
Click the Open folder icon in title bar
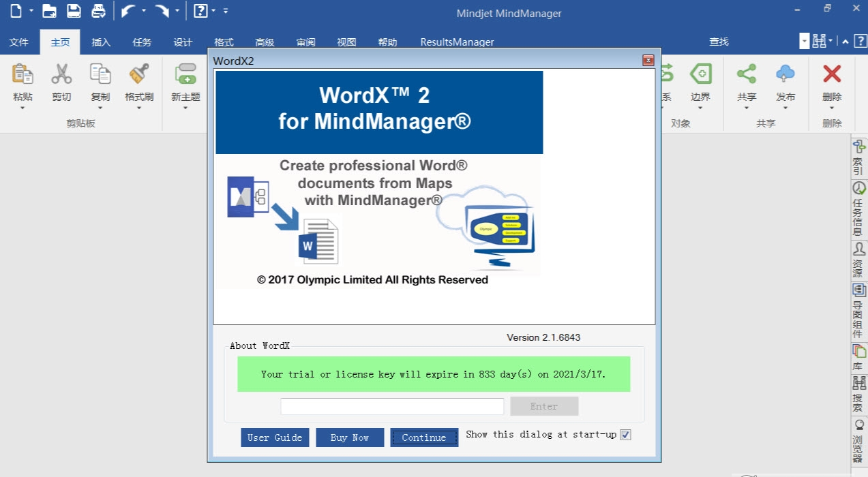coord(49,10)
